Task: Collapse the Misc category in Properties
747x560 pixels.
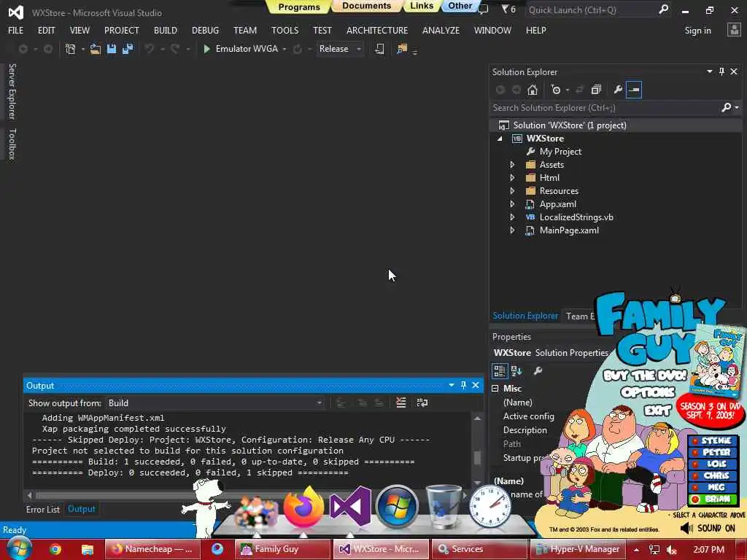Action: pyautogui.click(x=495, y=389)
